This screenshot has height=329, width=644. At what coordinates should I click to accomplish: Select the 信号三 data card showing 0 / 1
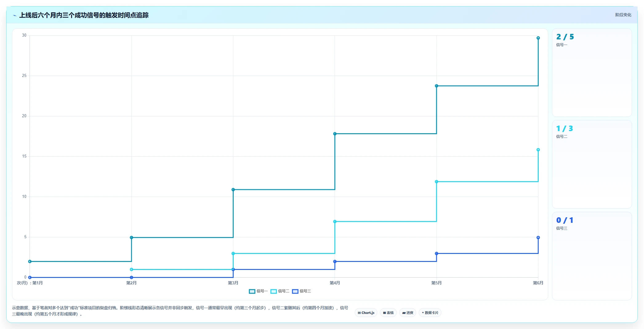(592, 256)
